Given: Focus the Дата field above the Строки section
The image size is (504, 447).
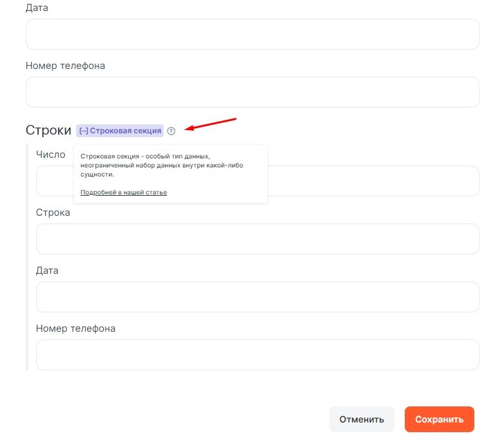Looking at the screenshot, I should point(252,34).
